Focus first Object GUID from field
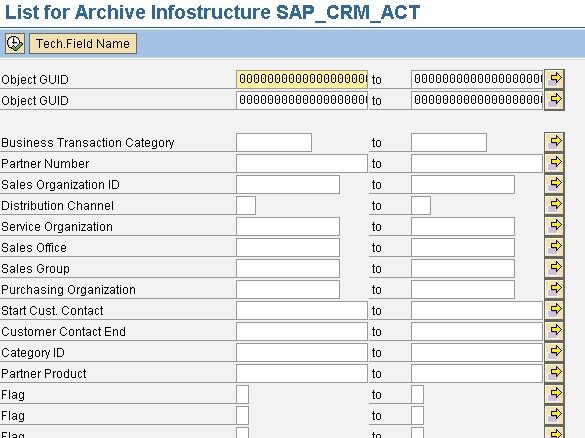585x438 pixels. (x=302, y=79)
